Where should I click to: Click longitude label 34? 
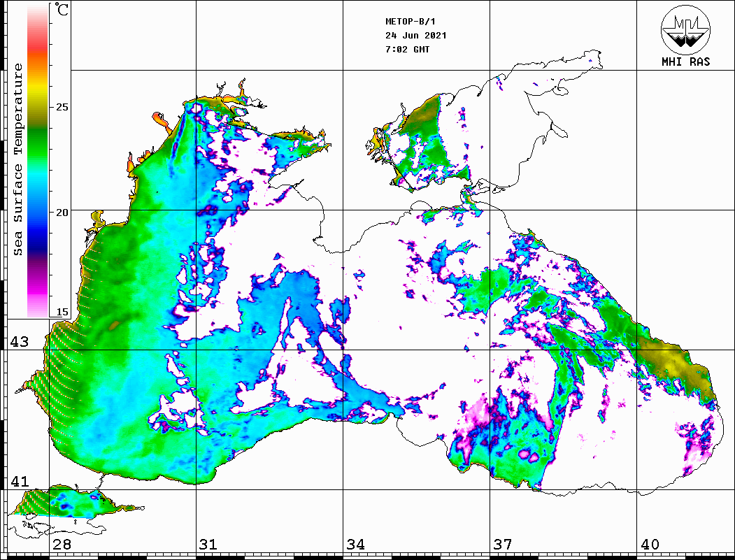355,545
